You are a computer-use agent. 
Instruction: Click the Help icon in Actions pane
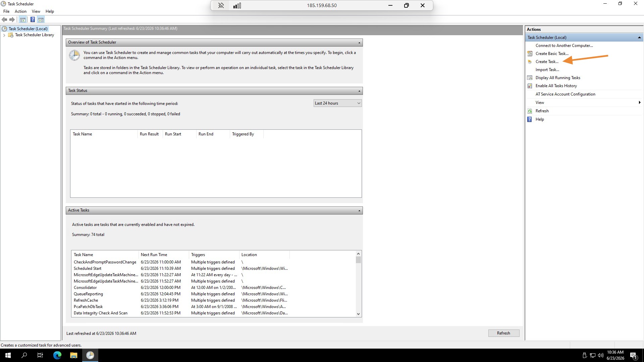point(530,119)
